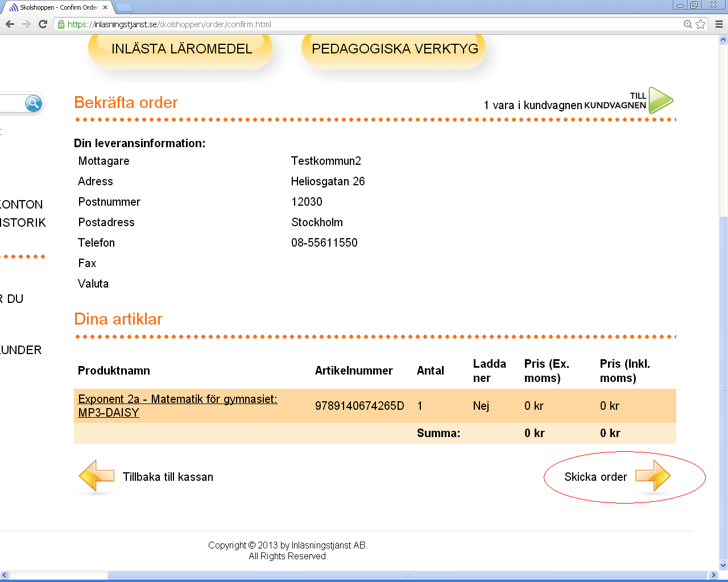Screen dimensions: 728x582
Task: Click the article number 9789140674265D
Action: click(x=359, y=406)
